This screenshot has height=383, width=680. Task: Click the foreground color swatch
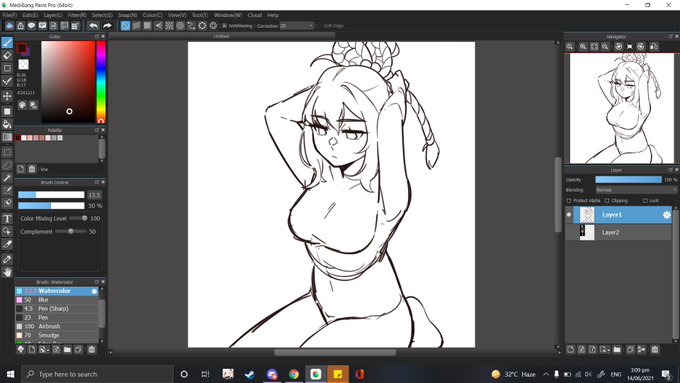click(22, 48)
